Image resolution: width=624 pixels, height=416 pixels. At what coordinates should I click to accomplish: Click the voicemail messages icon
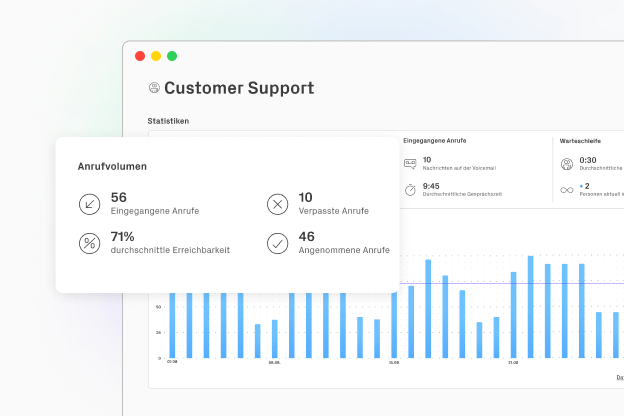[x=410, y=163]
